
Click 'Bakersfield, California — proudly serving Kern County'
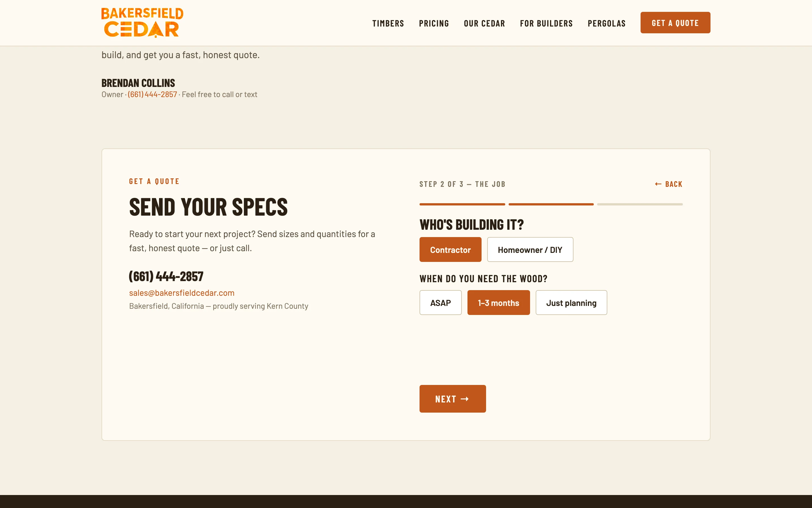[x=219, y=306]
